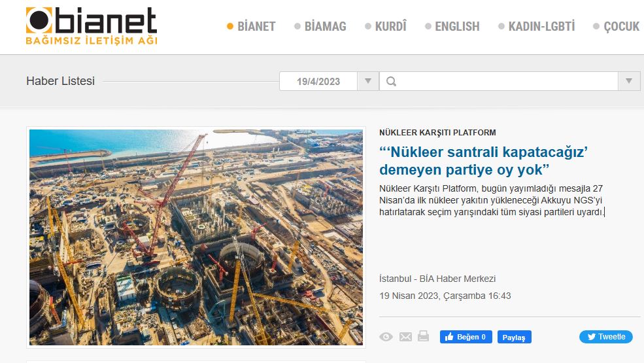The height and width of the screenshot is (363, 644).
Task: Expand the date picker dropdown arrow
Action: (368, 81)
